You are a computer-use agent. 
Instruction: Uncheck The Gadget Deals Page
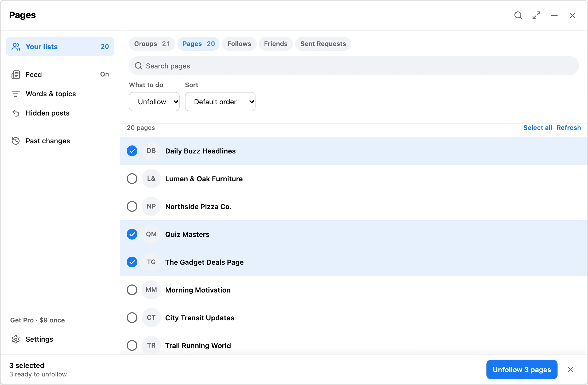tap(132, 262)
